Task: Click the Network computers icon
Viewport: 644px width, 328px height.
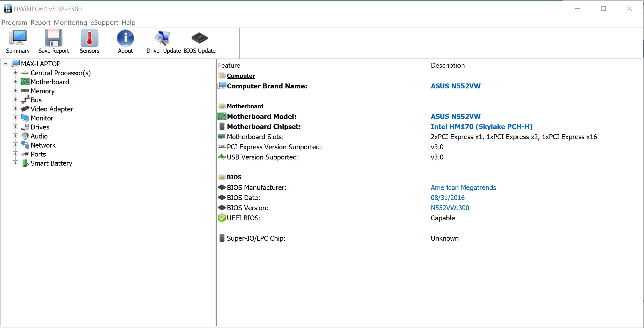Action: pyautogui.click(x=25, y=145)
